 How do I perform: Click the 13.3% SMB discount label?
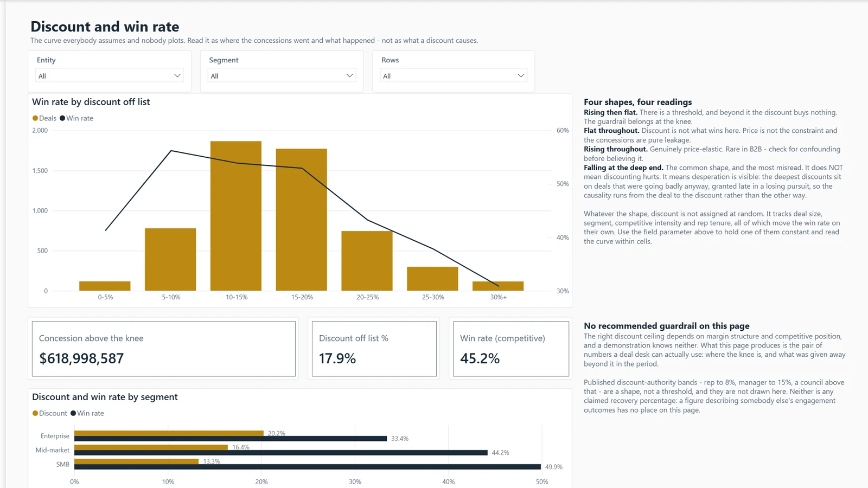click(x=212, y=461)
